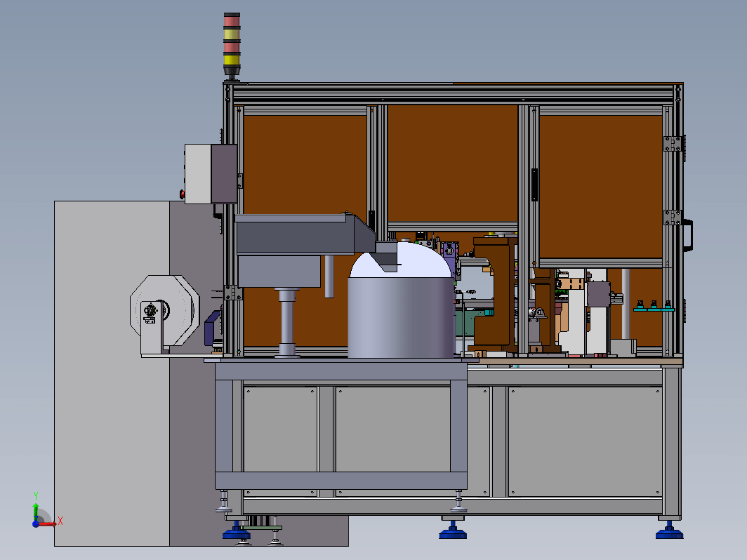Click the silver leveling foot under feeder stand right

click(x=458, y=502)
